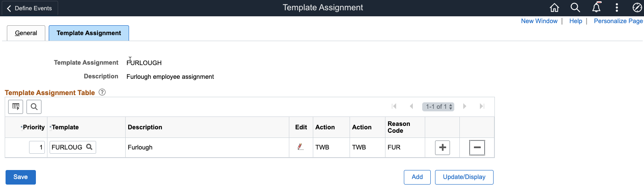Screen dimensions: 644x188
Task: Click the Template lookup magnifier icon
Action: pos(89,147)
